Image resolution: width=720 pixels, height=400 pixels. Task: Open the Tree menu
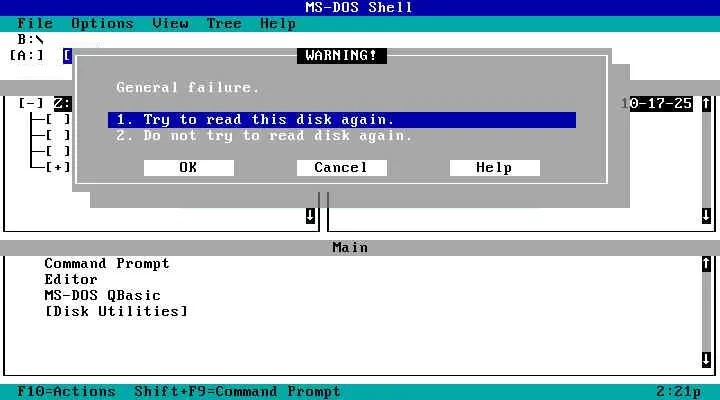click(x=224, y=23)
